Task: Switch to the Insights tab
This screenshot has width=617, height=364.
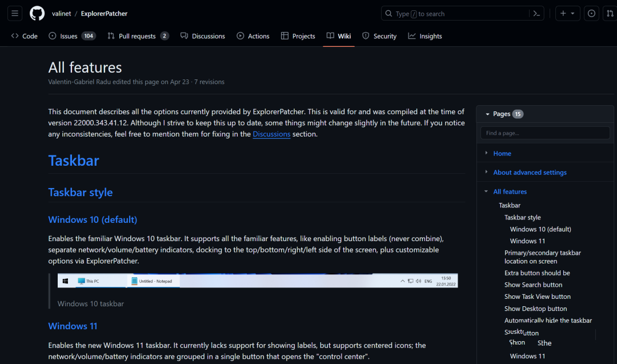Action: click(425, 36)
